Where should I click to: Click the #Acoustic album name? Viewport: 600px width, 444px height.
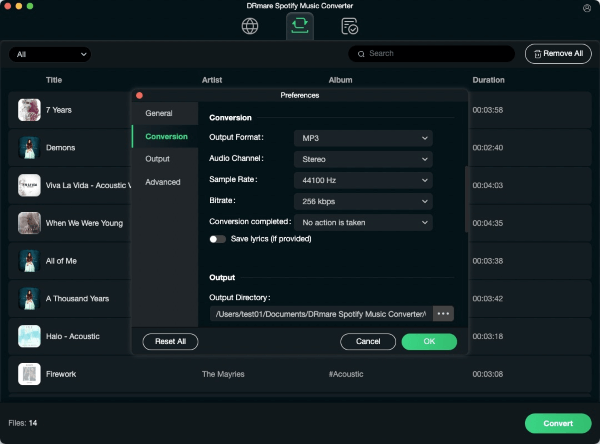coord(346,374)
